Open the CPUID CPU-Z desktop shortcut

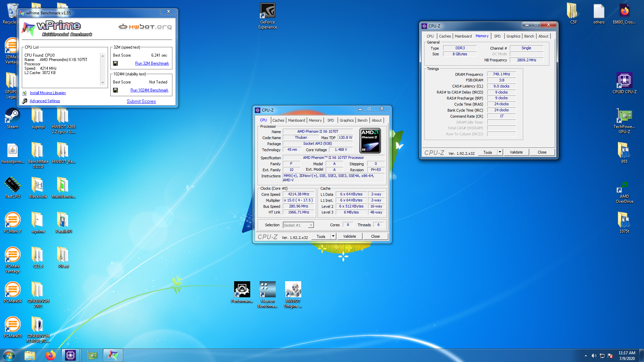[x=624, y=83]
